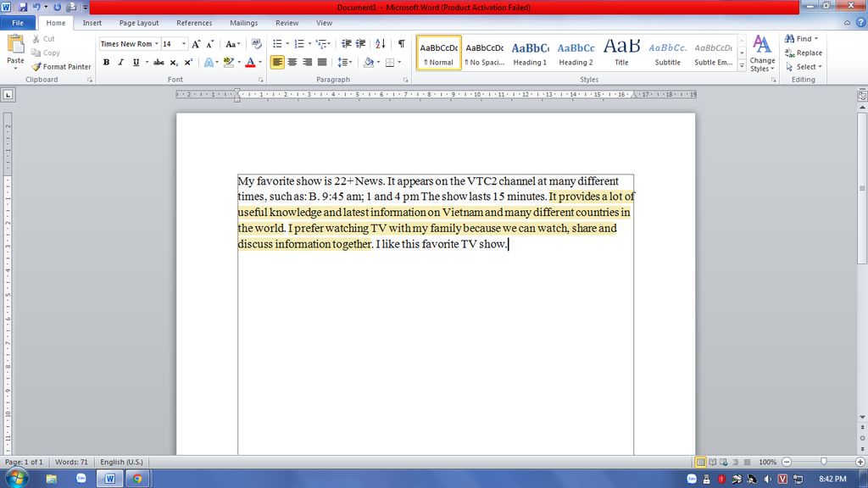Switch to the Insert tab

pyautogui.click(x=92, y=23)
